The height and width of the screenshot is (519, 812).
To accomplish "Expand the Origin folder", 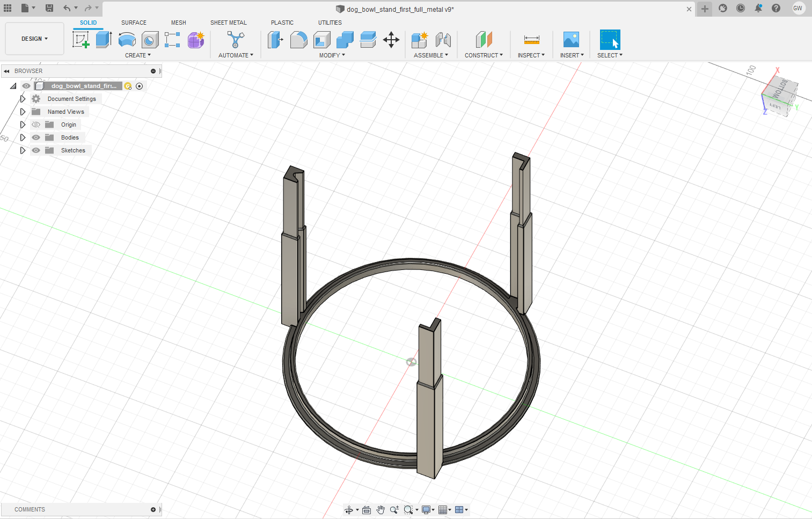I will pos(23,125).
